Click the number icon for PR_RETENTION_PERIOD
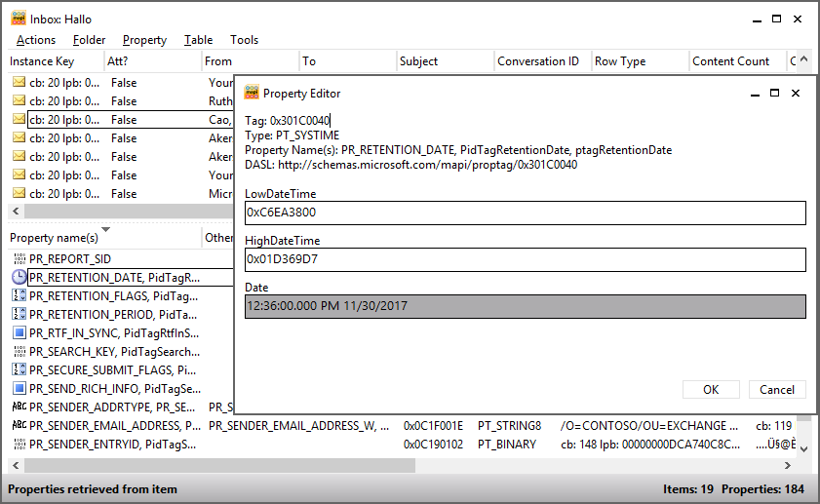The width and height of the screenshot is (820, 504). (x=19, y=314)
